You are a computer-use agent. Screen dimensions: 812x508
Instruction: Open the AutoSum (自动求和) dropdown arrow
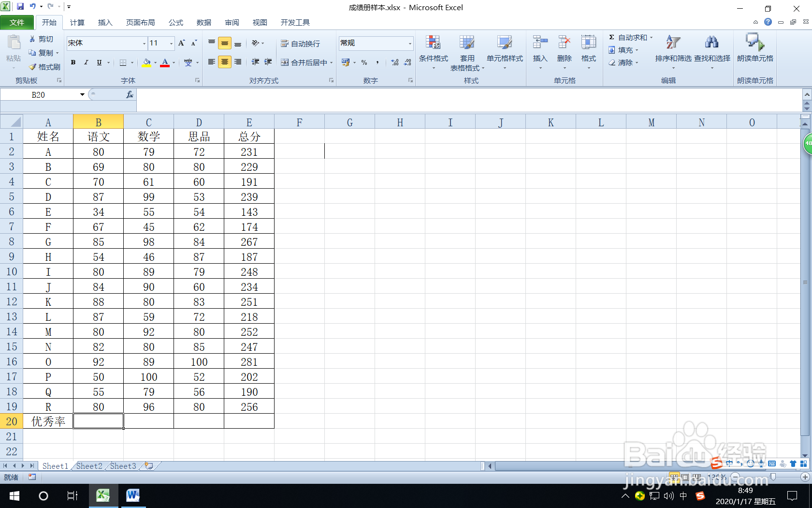pyautogui.click(x=651, y=37)
